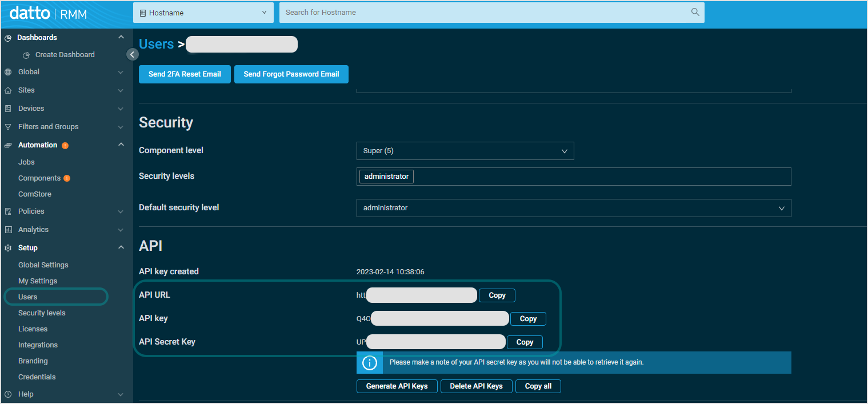
Task: Click the search magnifying glass icon
Action: pos(694,12)
